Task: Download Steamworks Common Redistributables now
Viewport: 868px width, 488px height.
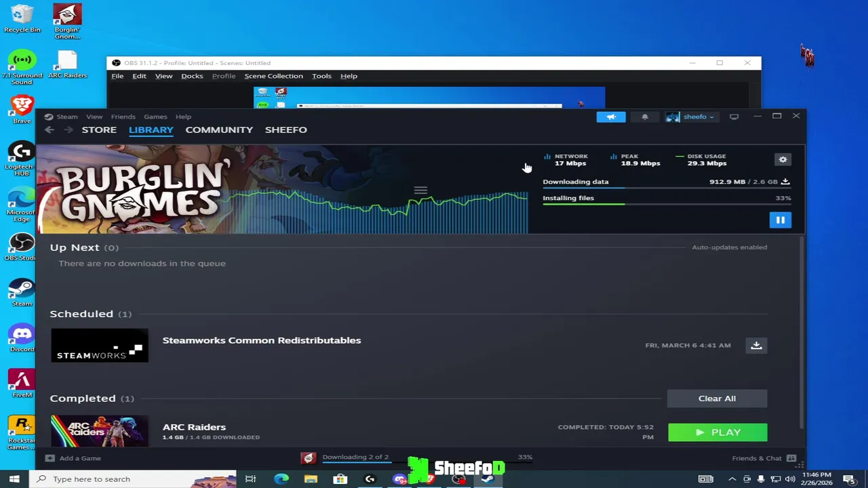Action: click(756, 345)
